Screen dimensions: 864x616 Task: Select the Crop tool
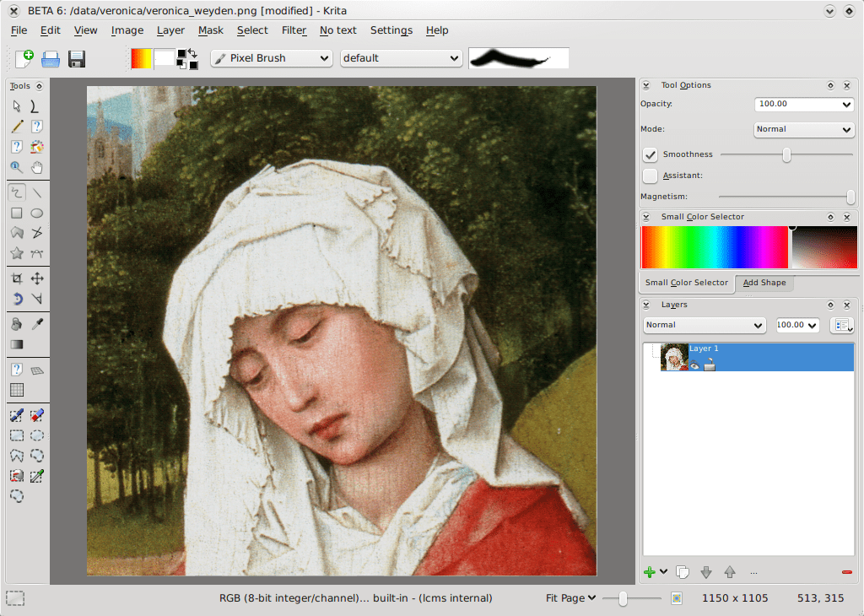pos(15,277)
